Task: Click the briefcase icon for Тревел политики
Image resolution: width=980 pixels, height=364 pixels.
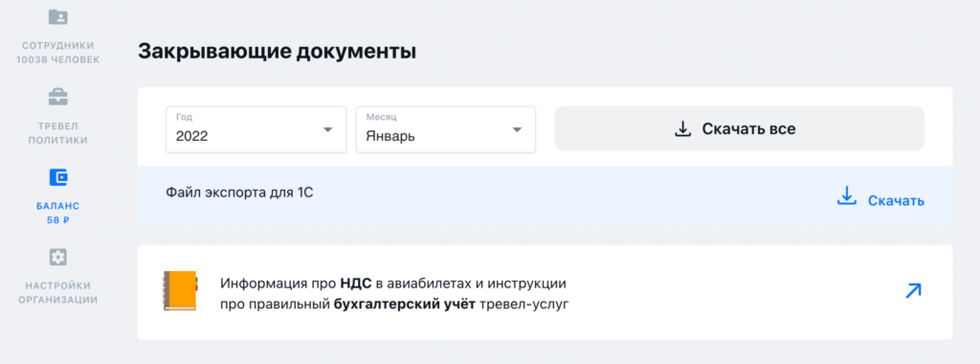Action: coord(58,97)
